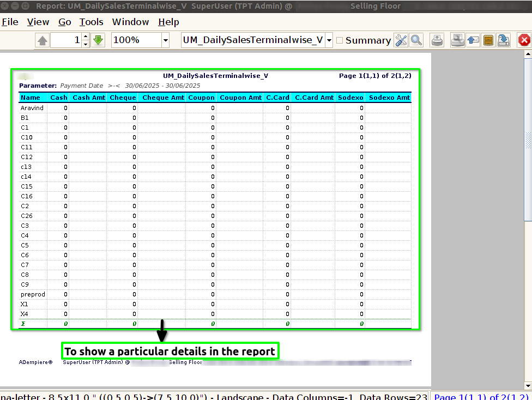
Task: Open the File menu
Action: [x=10, y=22]
